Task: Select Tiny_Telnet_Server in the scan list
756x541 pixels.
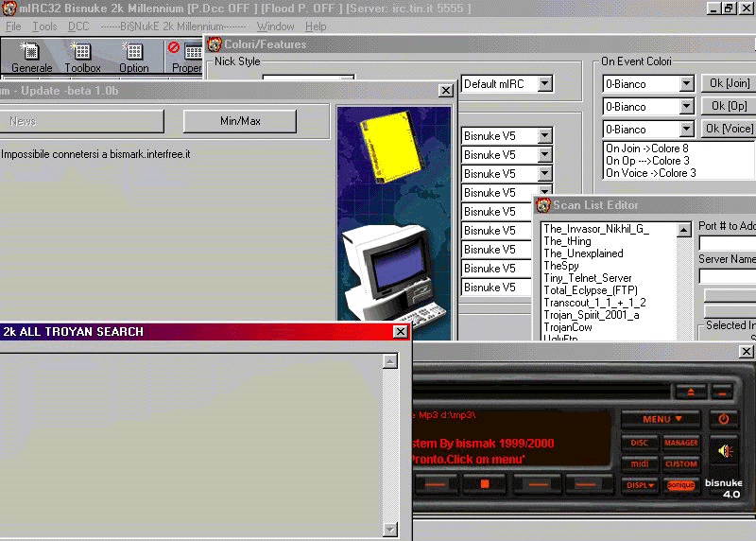Action: [588, 278]
